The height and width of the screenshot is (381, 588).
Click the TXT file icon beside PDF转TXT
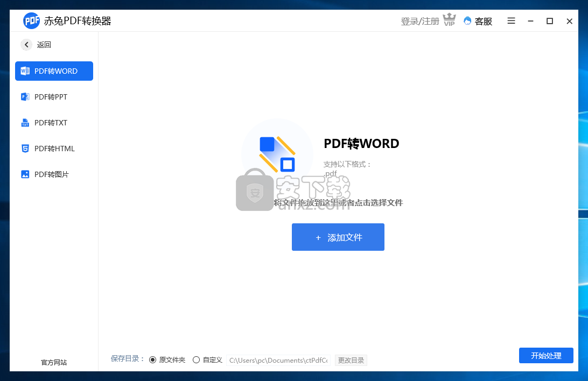point(25,123)
